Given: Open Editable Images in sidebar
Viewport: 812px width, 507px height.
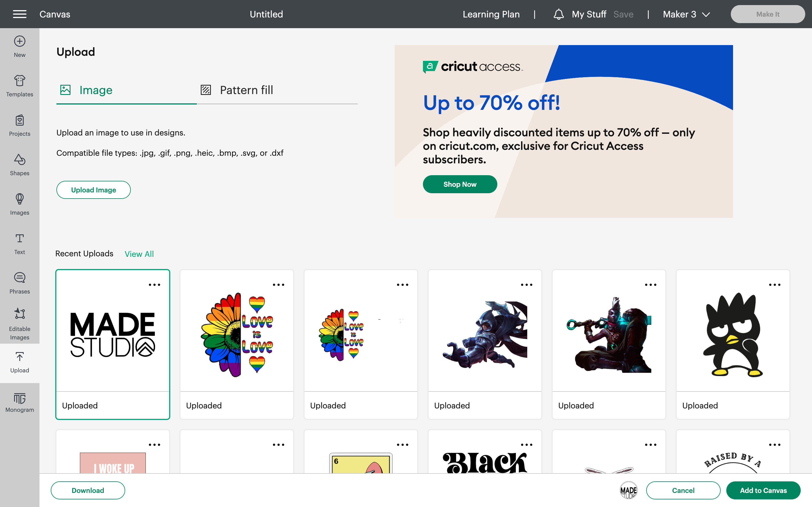Looking at the screenshot, I should tap(19, 324).
